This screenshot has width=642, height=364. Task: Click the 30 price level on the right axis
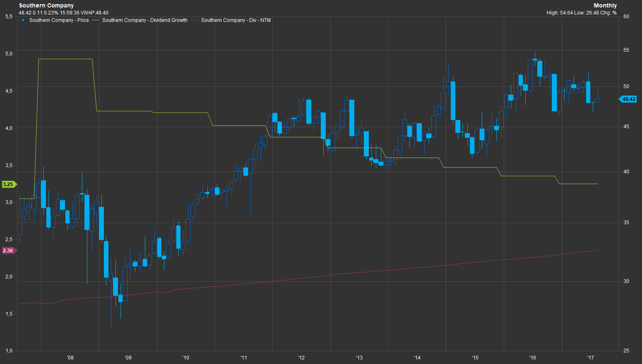626,281
